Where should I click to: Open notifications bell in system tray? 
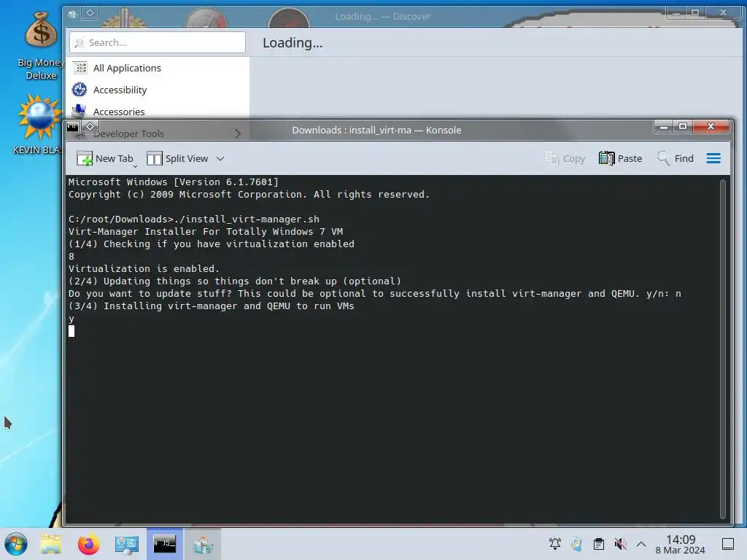point(555,543)
